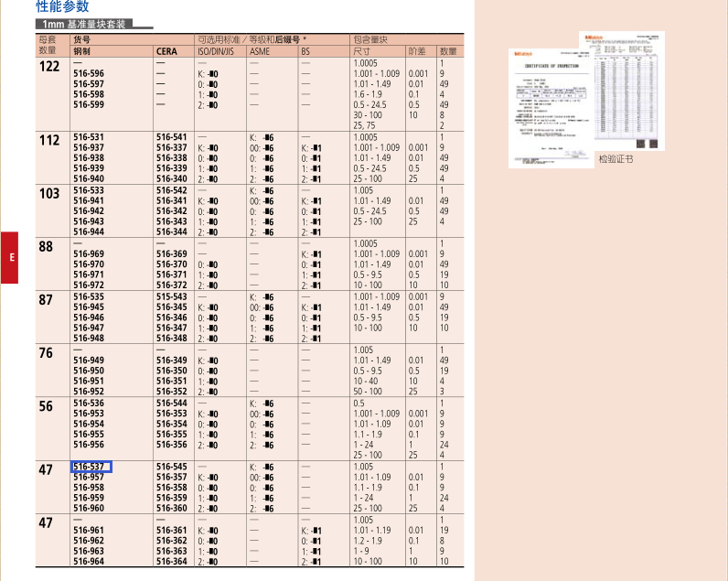Select part number 516-531

(x=89, y=137)
